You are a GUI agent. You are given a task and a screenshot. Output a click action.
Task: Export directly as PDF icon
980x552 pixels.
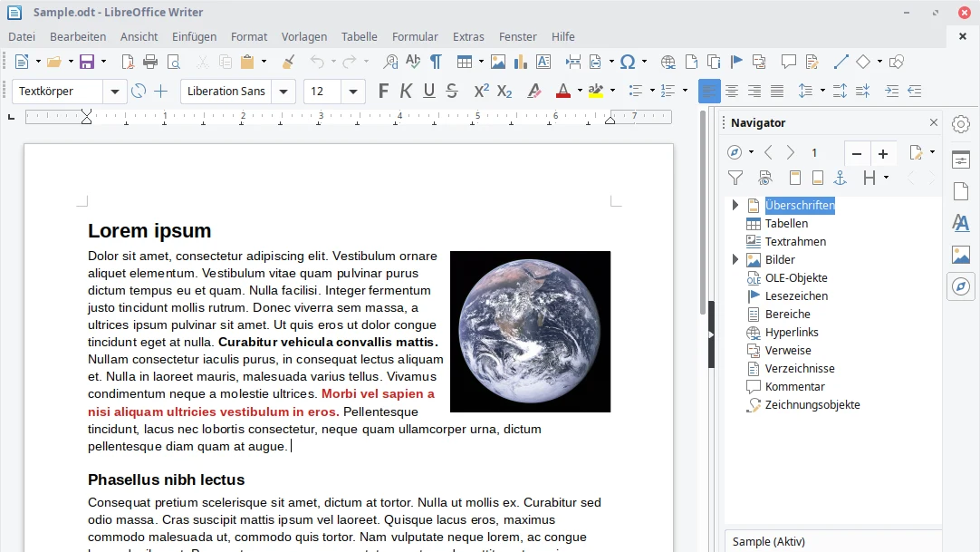[x=128, y=62]
